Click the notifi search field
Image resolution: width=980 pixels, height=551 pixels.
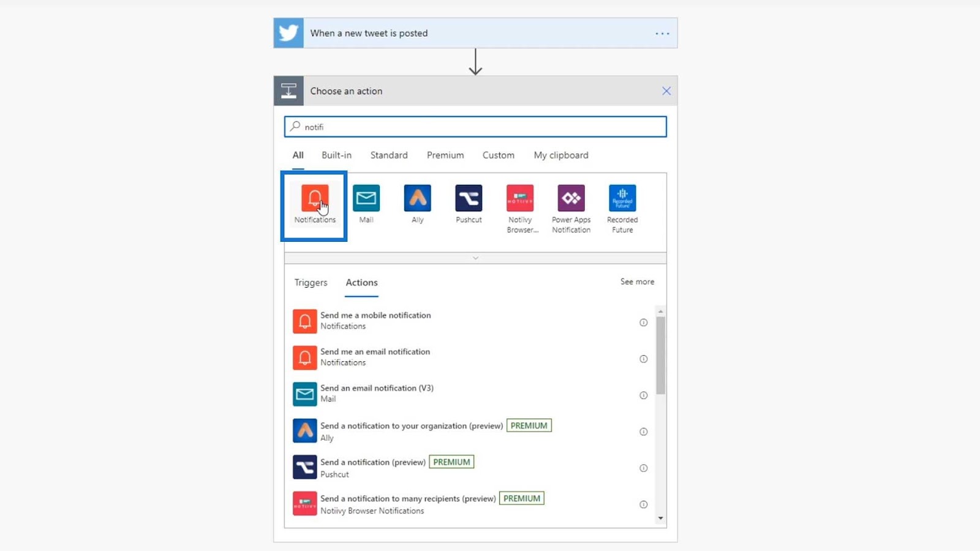point(475,127)
